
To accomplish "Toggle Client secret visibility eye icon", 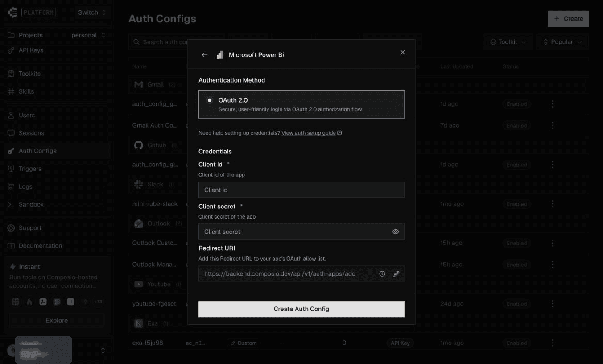I will [396, 232].
